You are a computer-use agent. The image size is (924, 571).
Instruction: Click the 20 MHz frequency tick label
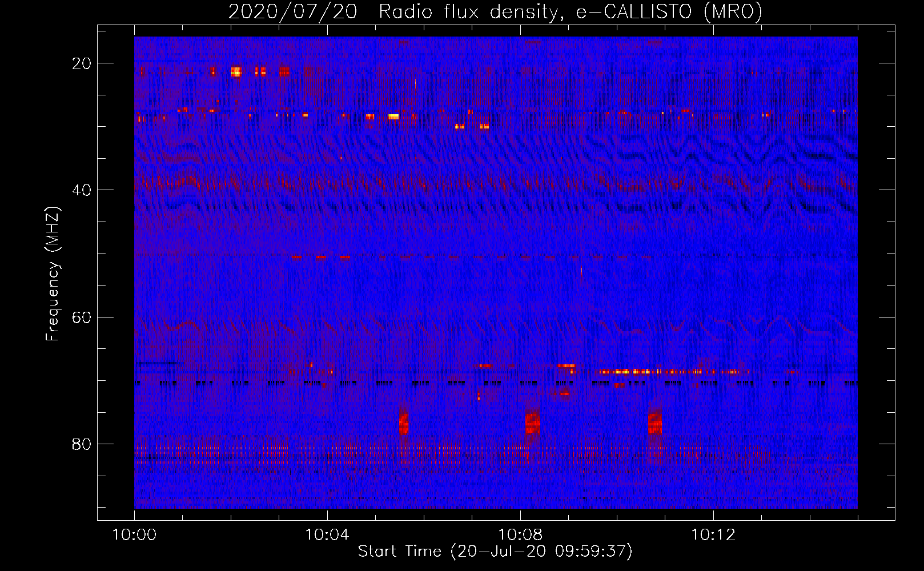pos(82,63)
